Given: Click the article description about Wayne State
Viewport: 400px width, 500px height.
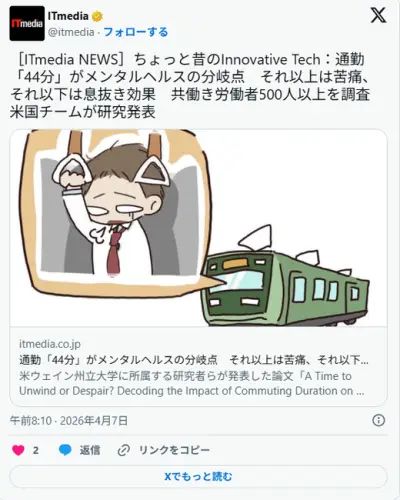Looking at the screenshot, I should tap(192, 383).
